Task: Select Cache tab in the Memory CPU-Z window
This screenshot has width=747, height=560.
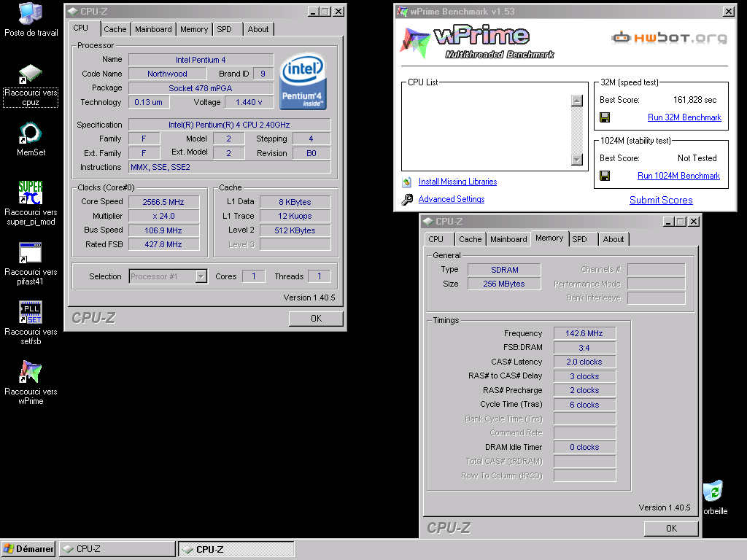Action: point(471,239)
